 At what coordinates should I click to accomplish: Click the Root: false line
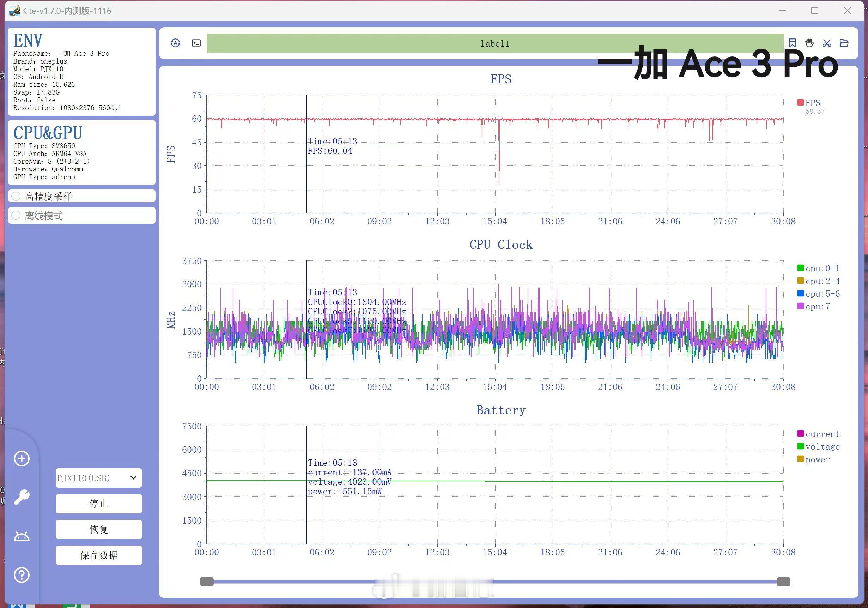[35, 100]
